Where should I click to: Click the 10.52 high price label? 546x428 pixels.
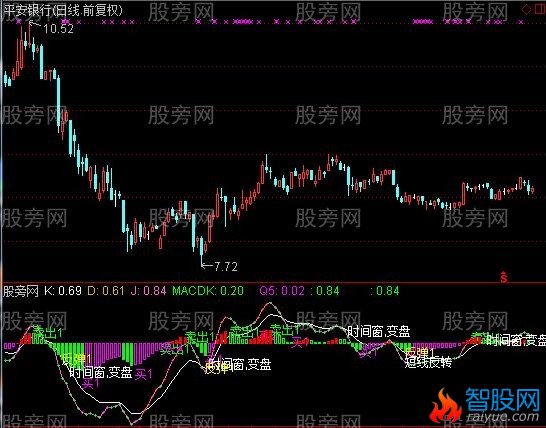[59, 29]
